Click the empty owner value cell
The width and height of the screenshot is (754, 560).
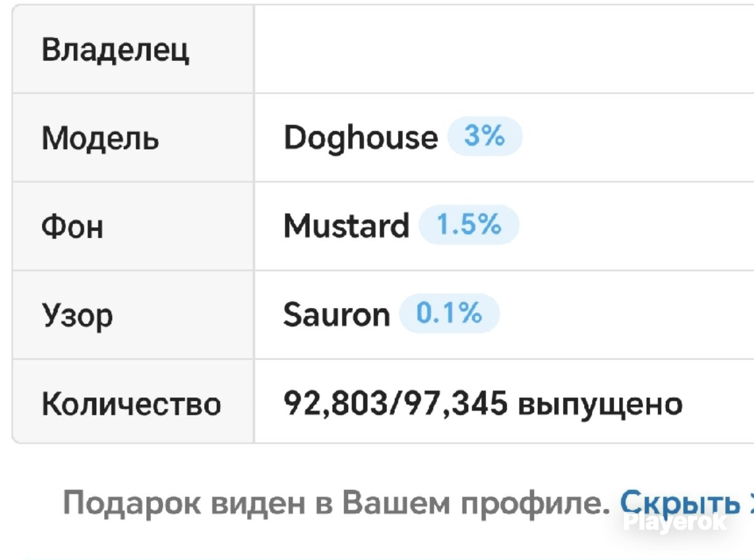504,49
